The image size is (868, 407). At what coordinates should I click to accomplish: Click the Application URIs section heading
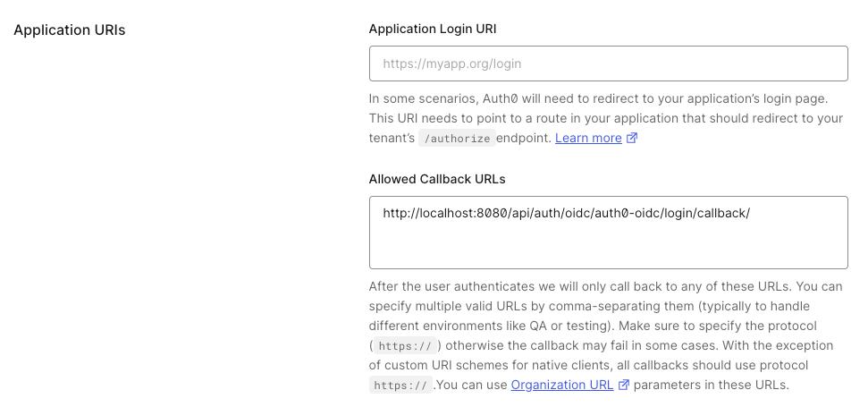[x=70, y=30]
